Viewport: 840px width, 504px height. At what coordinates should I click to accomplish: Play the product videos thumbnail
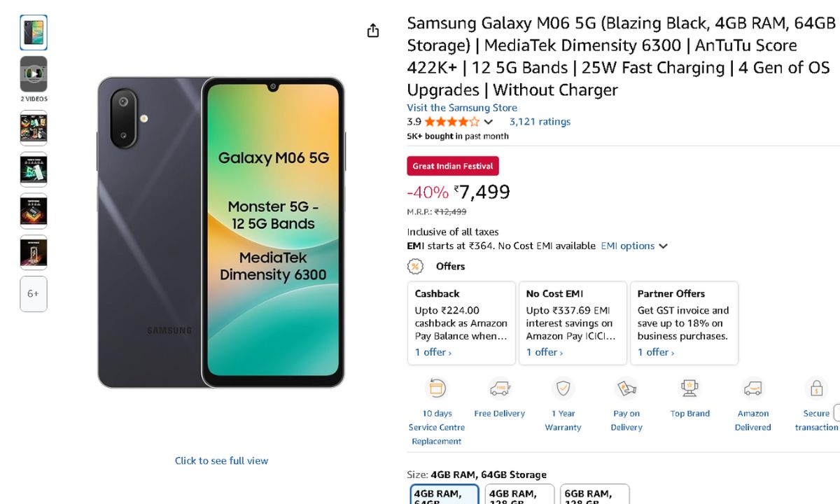click(34, 73)
